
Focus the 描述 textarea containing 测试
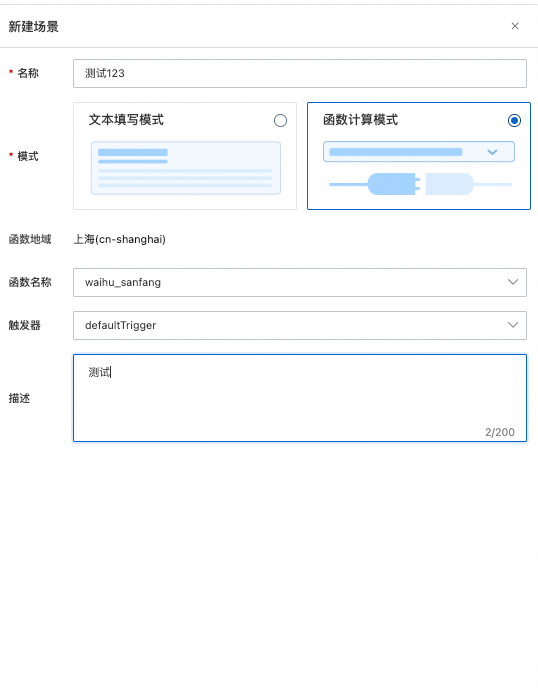point(300,398)
